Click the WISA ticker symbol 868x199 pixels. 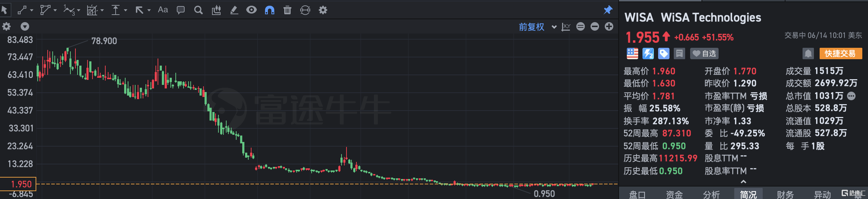tap(639, 17)
